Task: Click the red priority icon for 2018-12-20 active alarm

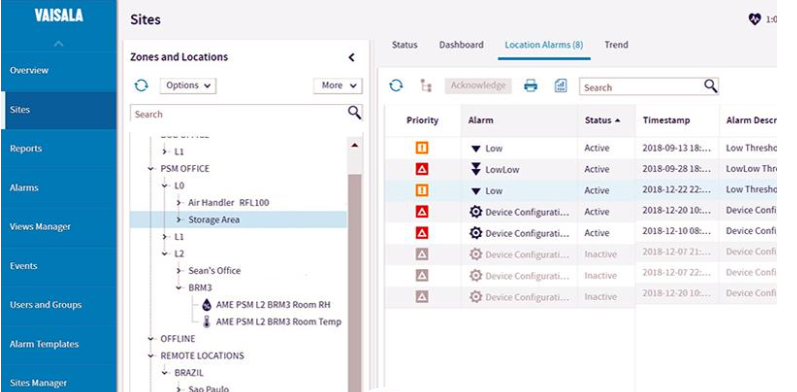Action: click(422, 212)
